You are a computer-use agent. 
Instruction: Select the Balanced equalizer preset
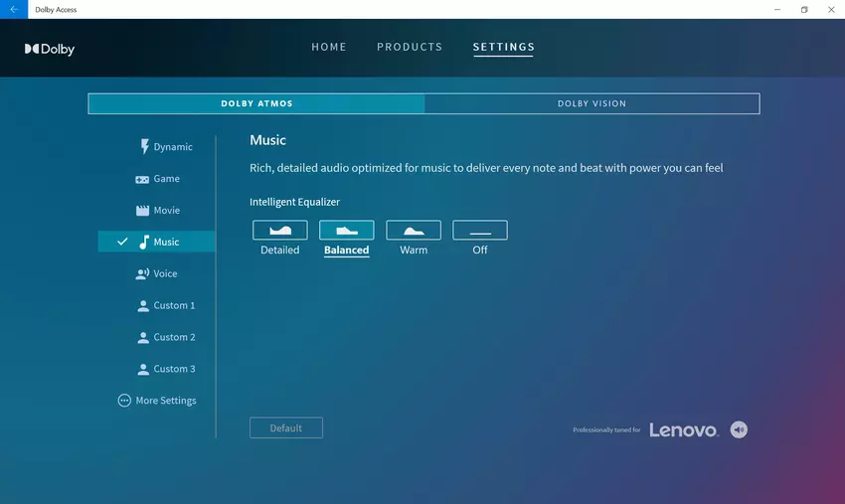346,231
